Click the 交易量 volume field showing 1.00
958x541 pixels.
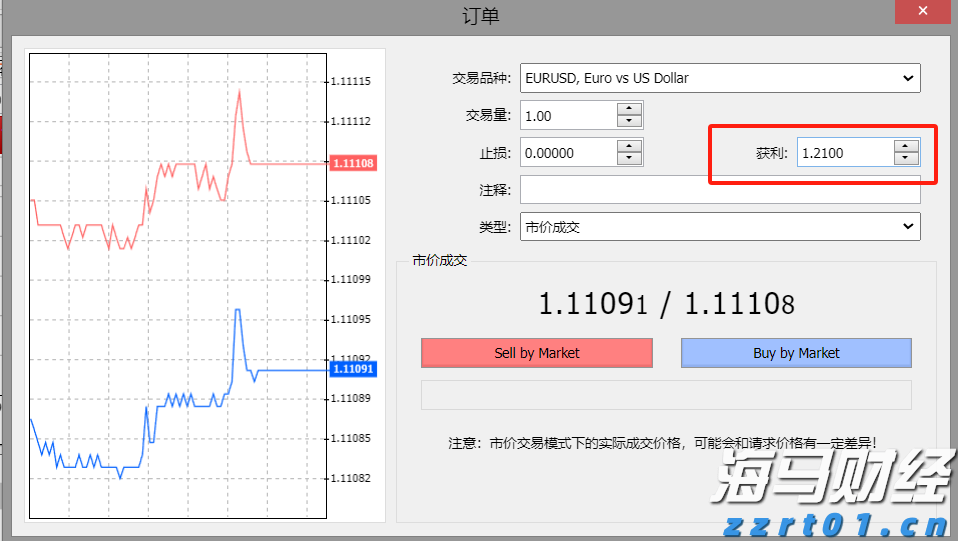point(567,116)
